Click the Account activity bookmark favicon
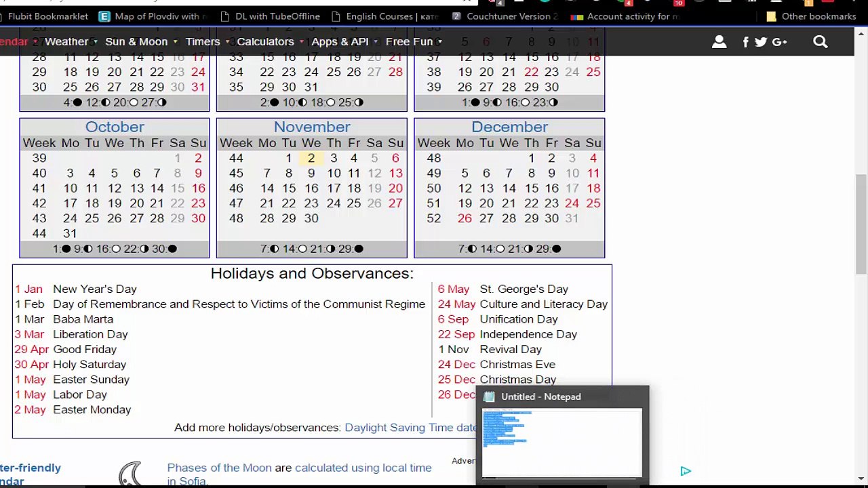This screenshot has height=488, width=868. click(x=577, y=16)
